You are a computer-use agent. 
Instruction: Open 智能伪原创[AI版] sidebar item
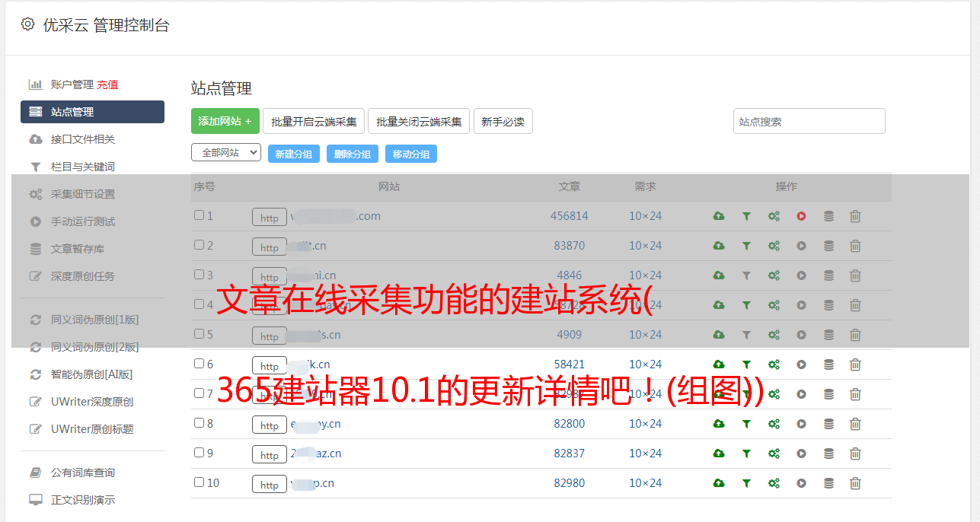coord(92,374)
